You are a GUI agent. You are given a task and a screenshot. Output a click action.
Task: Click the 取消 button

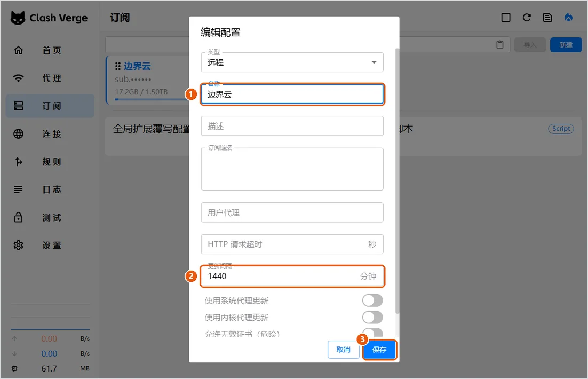(x=343, y=350)
